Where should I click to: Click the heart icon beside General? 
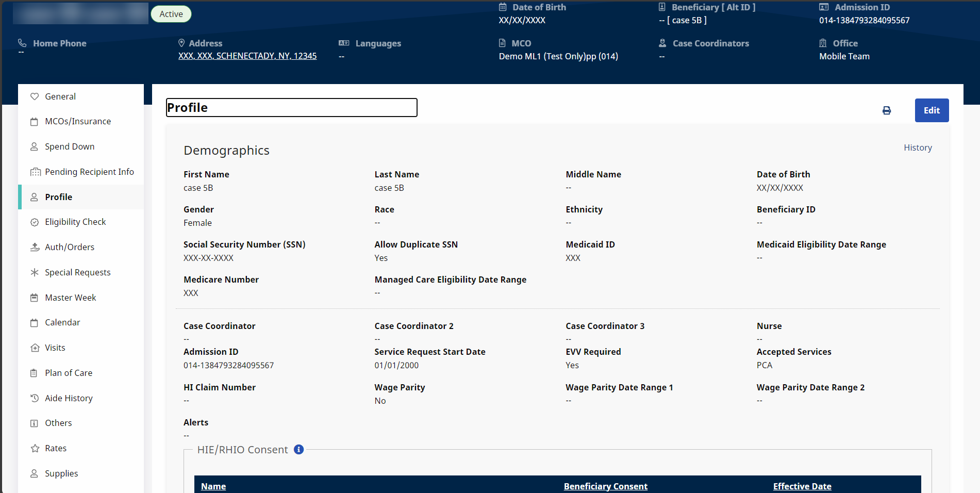point(35,96)
